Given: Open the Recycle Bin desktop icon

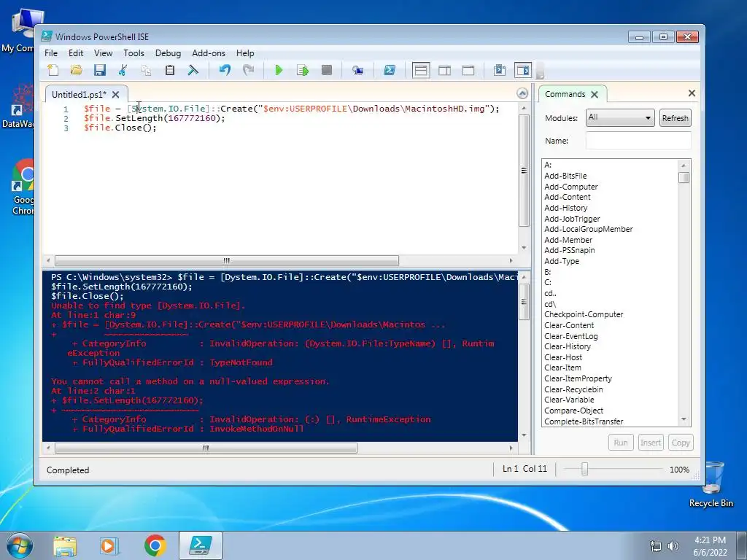Looking at the screenshot, I should point(711,484).
